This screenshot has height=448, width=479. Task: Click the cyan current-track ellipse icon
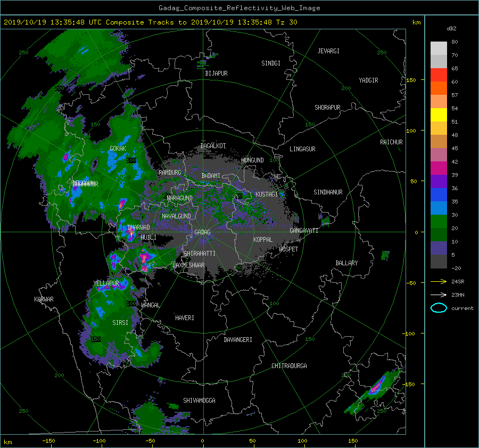coord(439,308)
